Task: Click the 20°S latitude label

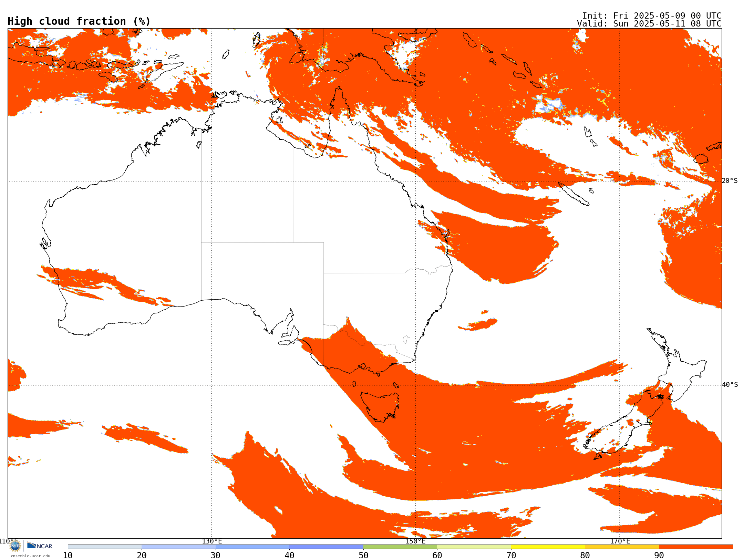Action: pyautogui.click(x=730, y=181)
